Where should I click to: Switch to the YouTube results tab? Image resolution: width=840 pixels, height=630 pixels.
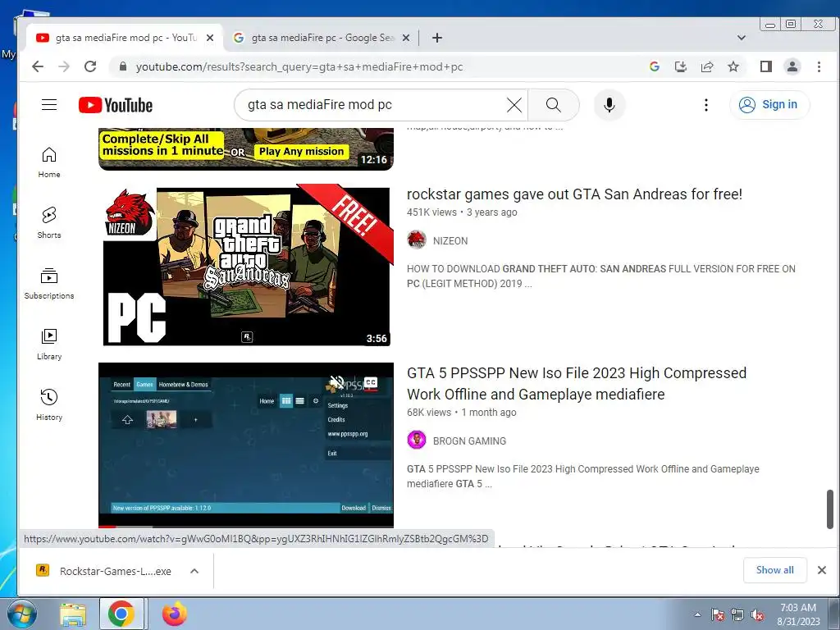click(126, 38)
